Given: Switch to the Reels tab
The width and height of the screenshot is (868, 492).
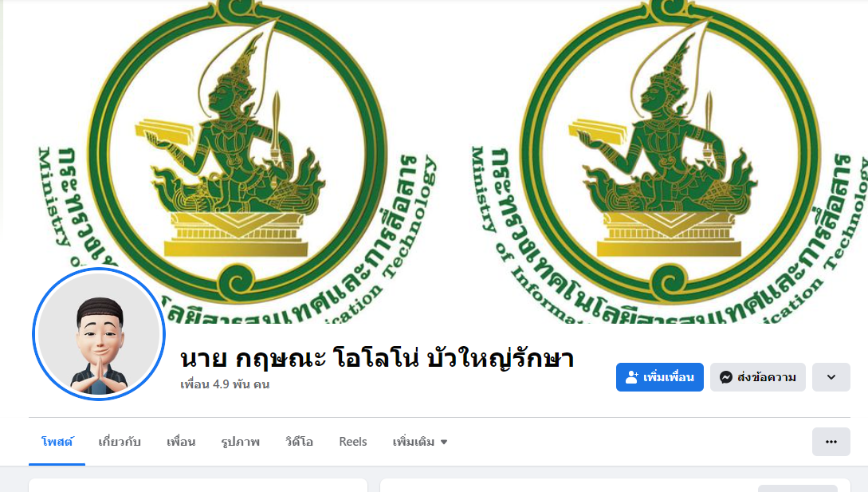Looking at the screenshot, I should click(x=352, y=442).
